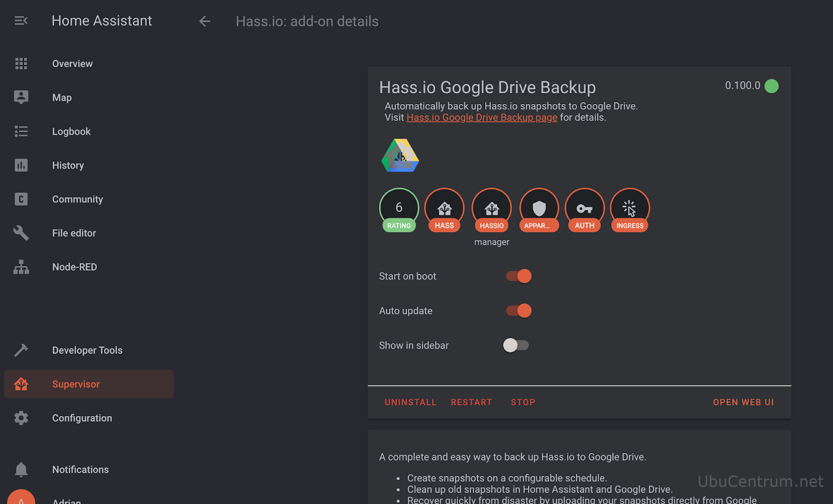The height and width of the screenshot is (504, 833).
Task: Click the Hass.io Google Drive Backup heading
Action: click(x=487, y=87)
